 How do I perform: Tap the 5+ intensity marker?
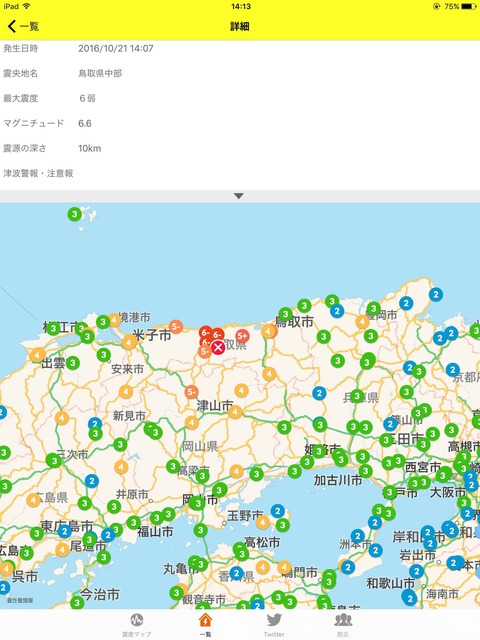pyautogui.click(x=242, y=336)
